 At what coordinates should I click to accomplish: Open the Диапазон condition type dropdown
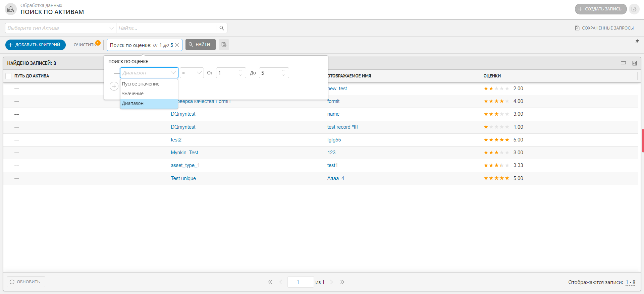tap(149, 73)
